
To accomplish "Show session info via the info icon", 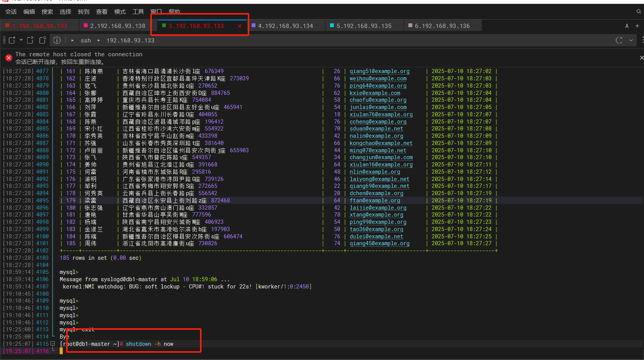I will click(x=57, y=40).
